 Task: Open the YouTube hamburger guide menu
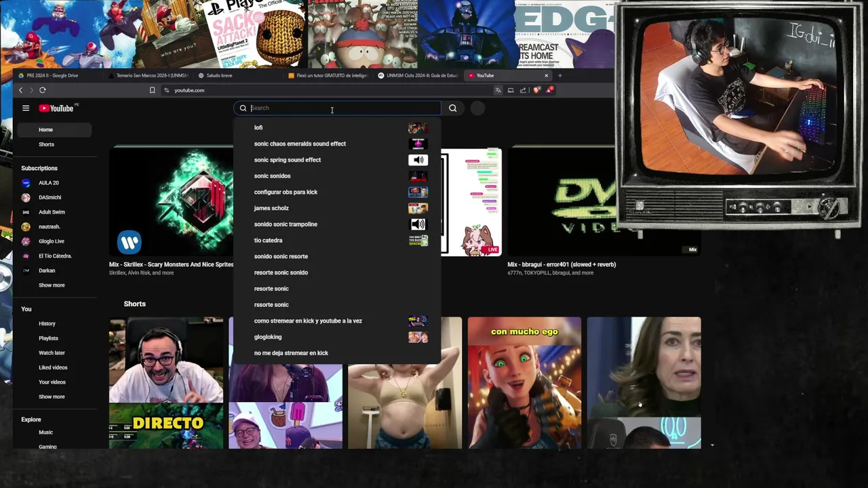26,108
